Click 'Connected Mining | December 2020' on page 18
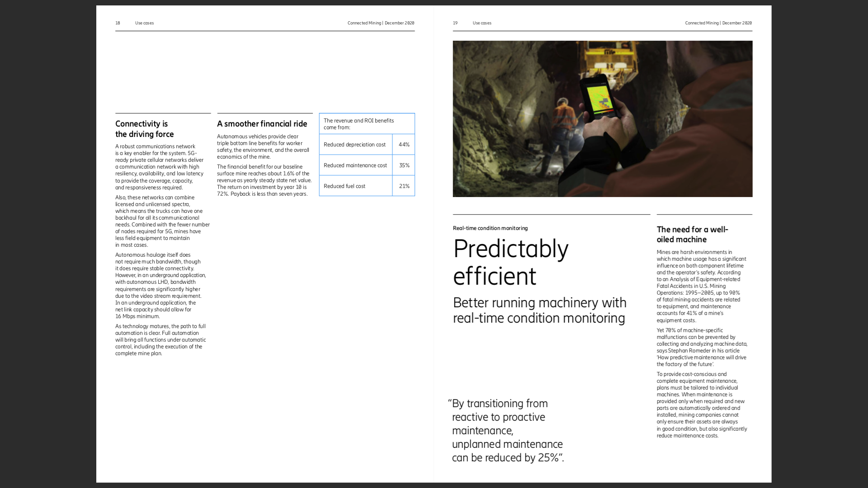868x488 pixels. coord(381,23)
